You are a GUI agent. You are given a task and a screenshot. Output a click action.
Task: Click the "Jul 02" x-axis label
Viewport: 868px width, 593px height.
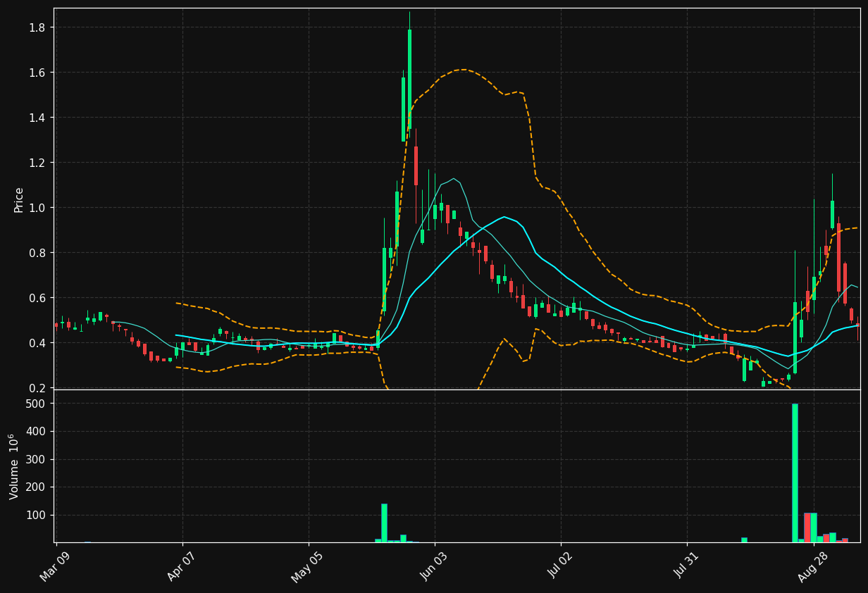pyautogui.click(x=560, y=566)
